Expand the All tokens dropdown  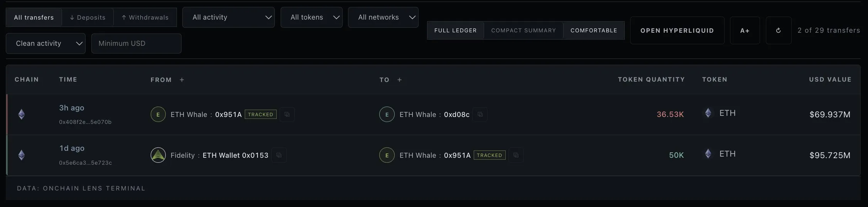pyautogui.click(x=311, y=17)
